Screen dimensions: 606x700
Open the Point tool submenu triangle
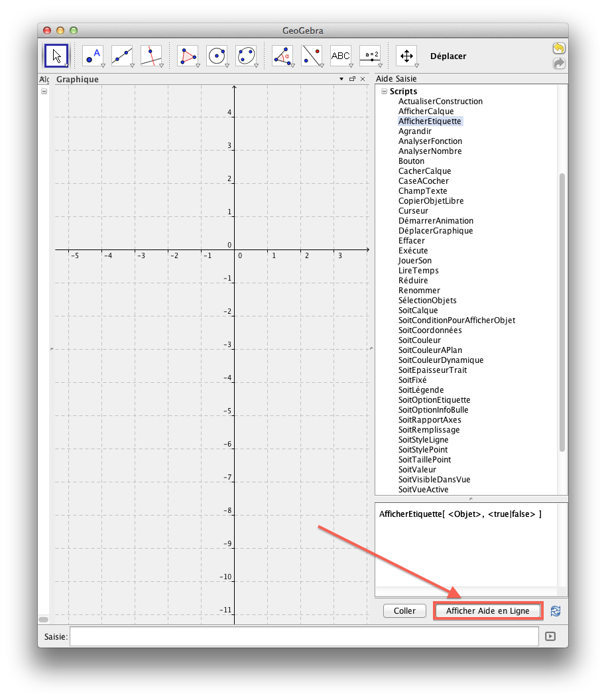103,66
